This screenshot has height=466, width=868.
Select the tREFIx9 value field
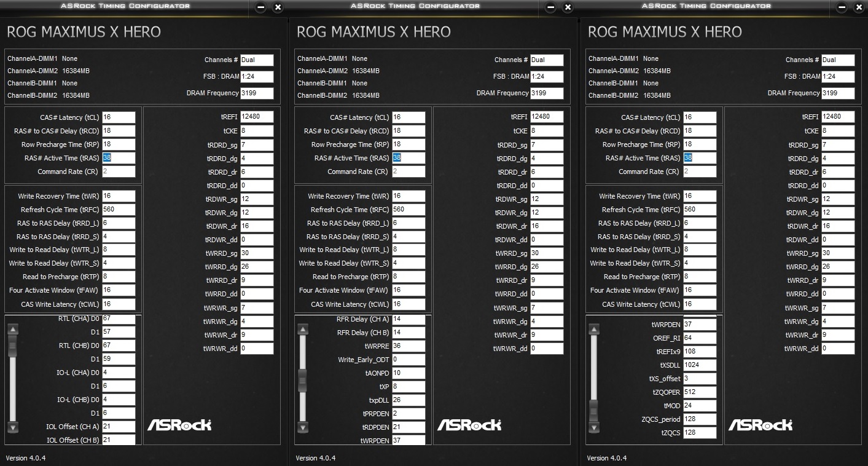click(700, 352)
